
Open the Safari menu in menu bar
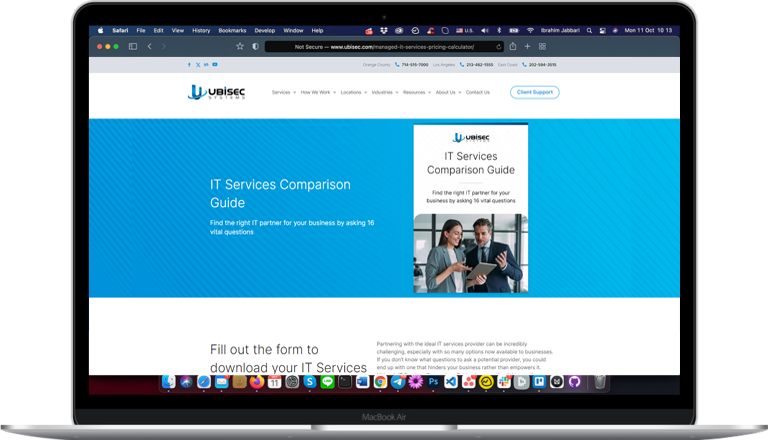pos(120,30)
